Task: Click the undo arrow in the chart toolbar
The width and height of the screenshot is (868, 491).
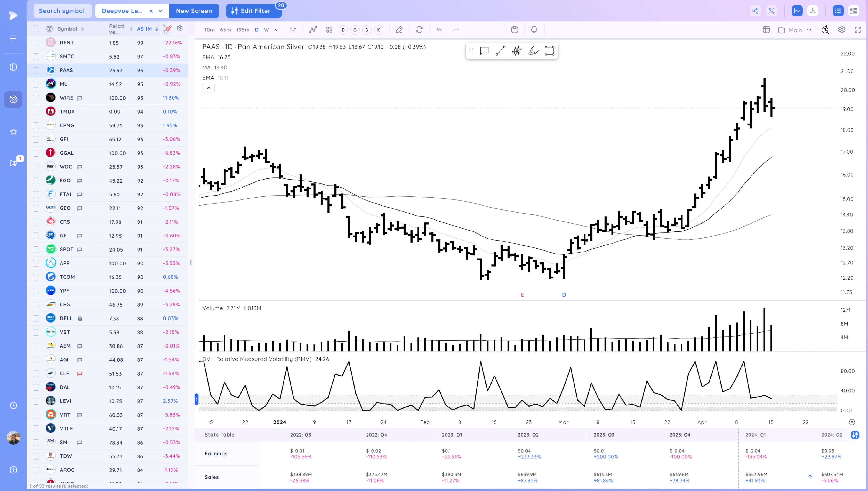Action: 439,30
